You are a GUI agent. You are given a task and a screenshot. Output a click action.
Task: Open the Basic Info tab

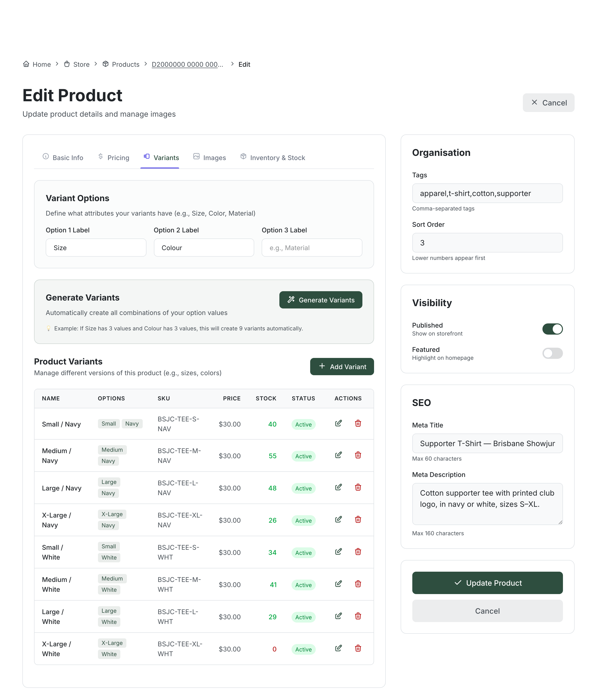pos(63,157)
